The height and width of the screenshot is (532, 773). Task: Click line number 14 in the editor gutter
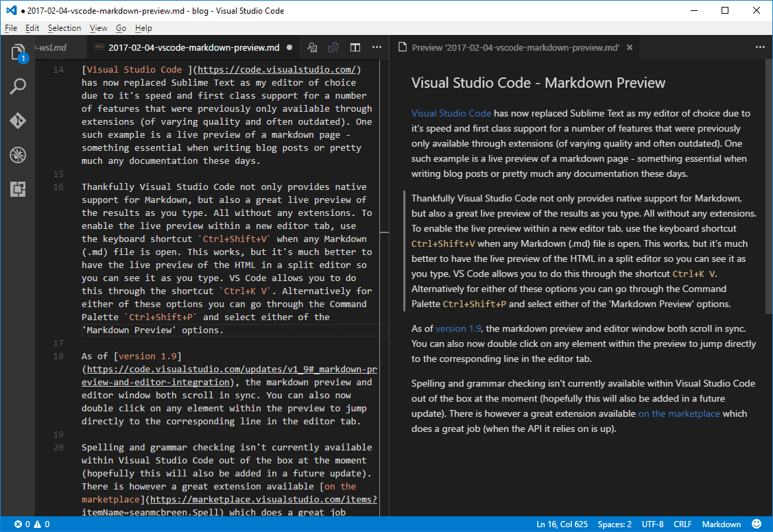[x=59, y=69]
